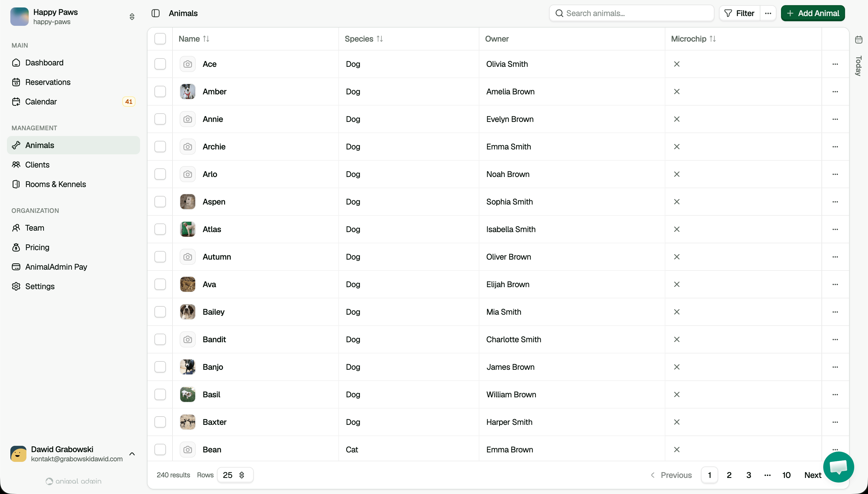868x494 pixels.
Task: Open the chat support bubble
Action: [838, 467]
